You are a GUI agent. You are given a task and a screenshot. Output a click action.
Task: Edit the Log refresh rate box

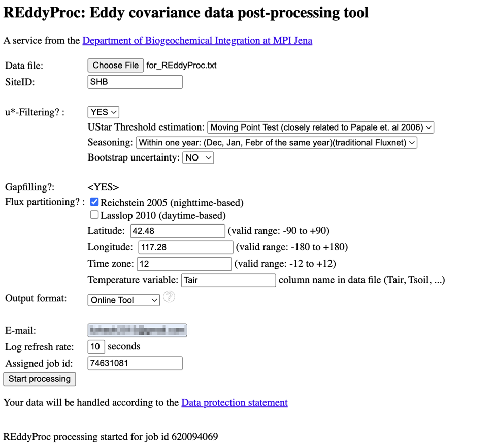[x=96, y=347]
